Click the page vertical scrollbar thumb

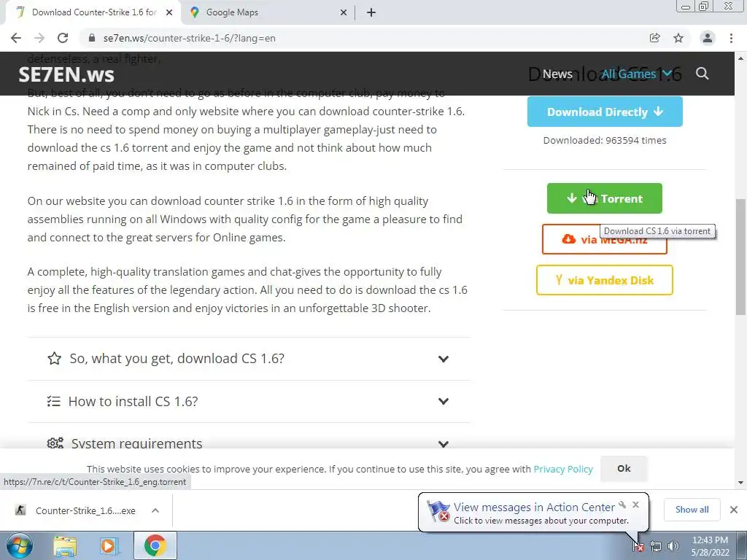740,257
